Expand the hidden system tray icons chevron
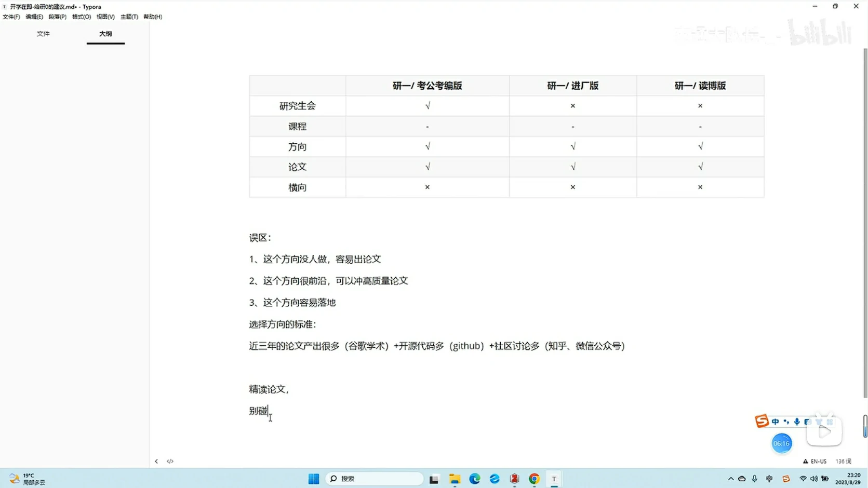 731,479
